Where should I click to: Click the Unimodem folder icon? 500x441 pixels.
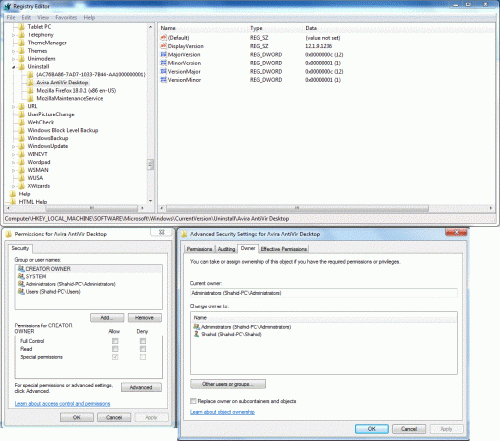(22, 59)
